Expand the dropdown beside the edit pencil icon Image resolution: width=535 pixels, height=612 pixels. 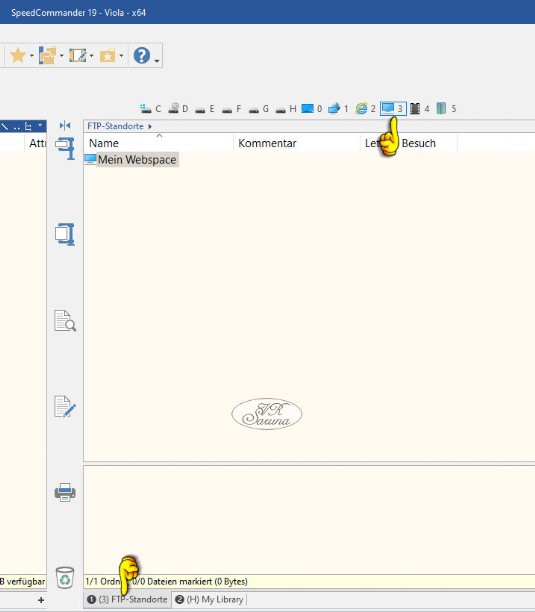(91, 56)
